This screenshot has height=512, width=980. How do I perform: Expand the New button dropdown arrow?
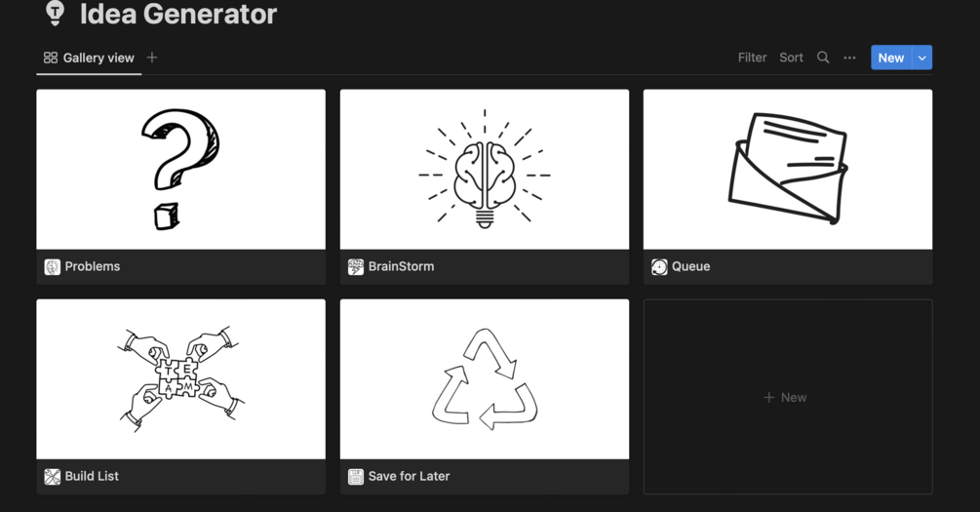point(922,58)
